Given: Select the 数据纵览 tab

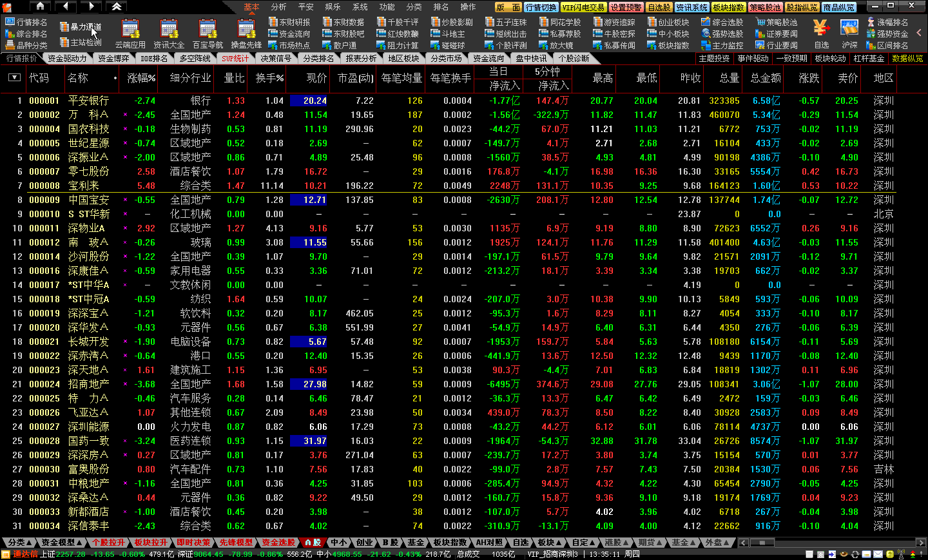Looking at the screenshot, I should tap(907, 58).
